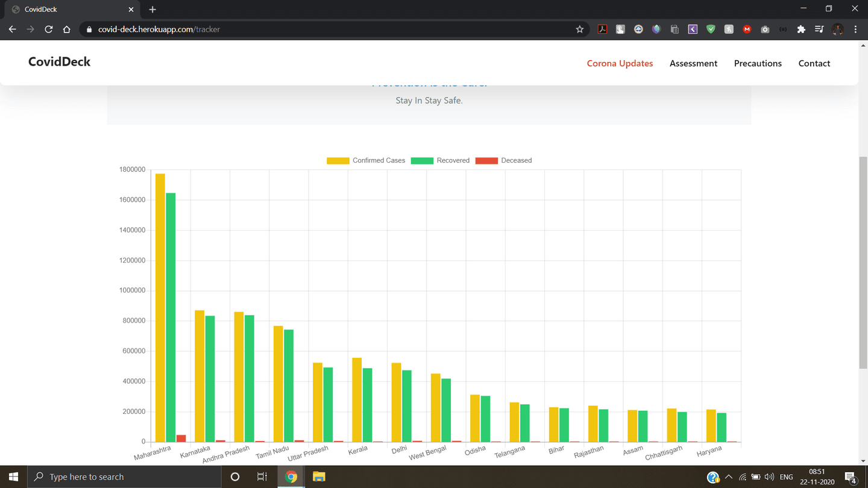Click Maharashtra red deceased bar
Viewport: 868px width, 488px height.
point(181,439)
